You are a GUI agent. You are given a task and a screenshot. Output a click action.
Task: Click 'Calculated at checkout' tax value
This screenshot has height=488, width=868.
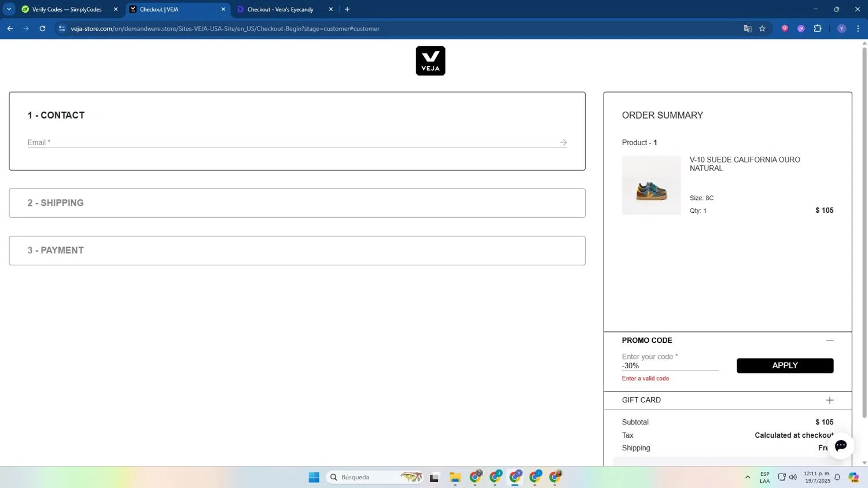coord(794,435)
